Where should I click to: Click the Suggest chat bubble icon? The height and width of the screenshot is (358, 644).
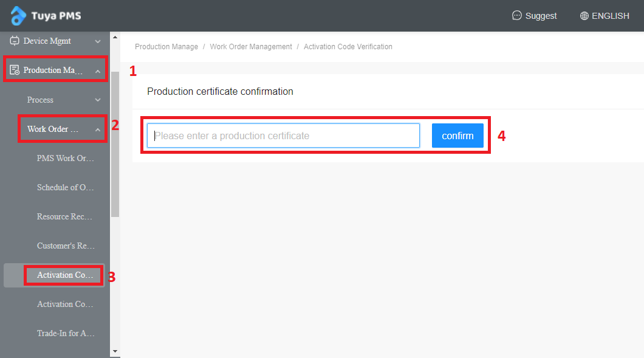click(517, 16)
